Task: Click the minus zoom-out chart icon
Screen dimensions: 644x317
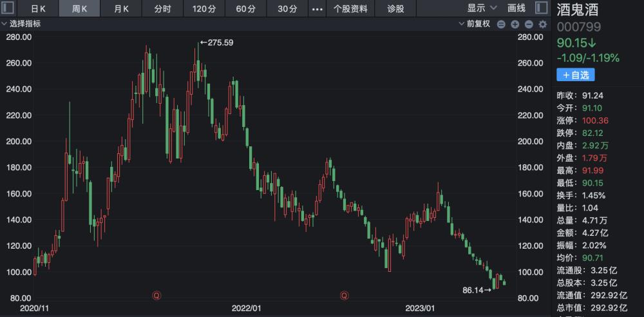Action: pos(529,24)
